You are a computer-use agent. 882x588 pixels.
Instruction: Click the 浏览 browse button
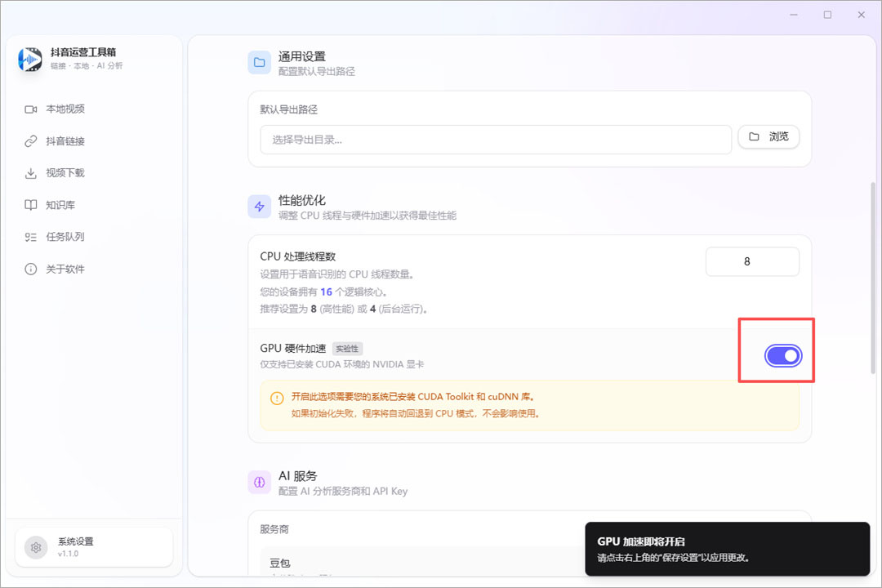[768, 136]
